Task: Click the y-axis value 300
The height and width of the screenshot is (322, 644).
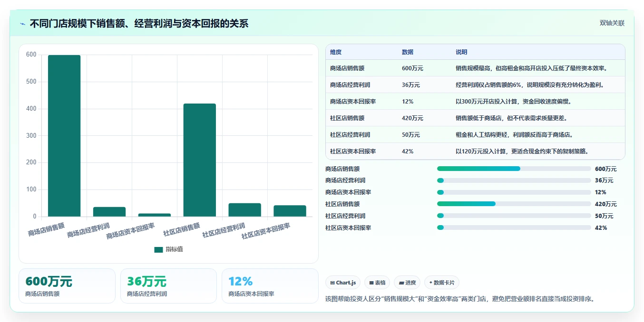Action: click(x=31, y=136)
